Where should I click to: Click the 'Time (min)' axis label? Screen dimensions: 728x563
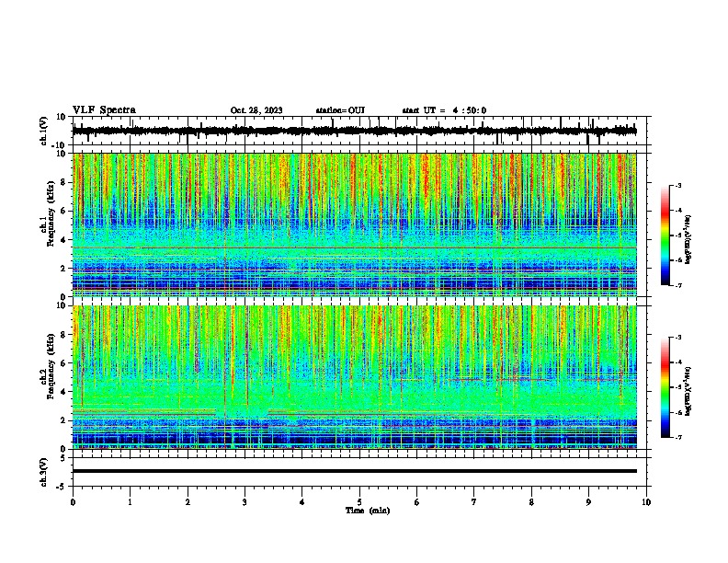click(368, 511)
